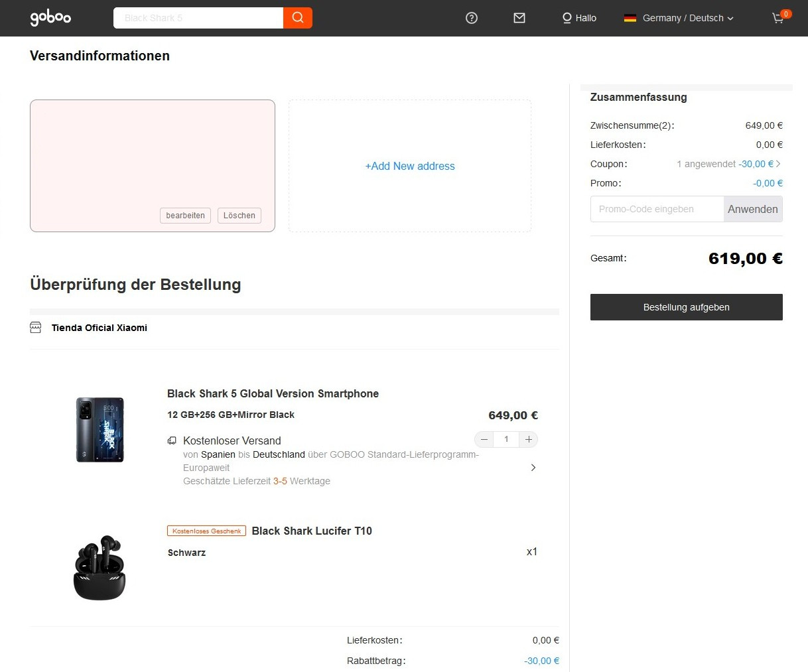Focus the Promo-Code eingeben field
This screenshot has height=672, width=808.
[657, 209]
